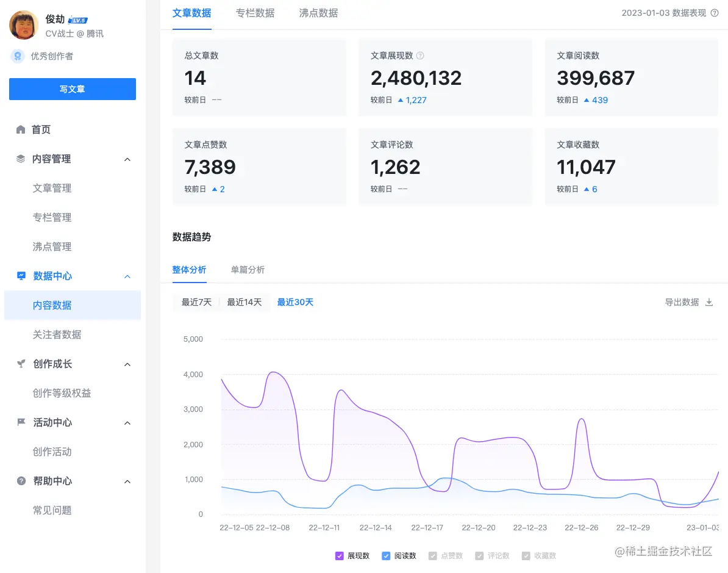Click the 写文章 button

(x=73, y=89)
